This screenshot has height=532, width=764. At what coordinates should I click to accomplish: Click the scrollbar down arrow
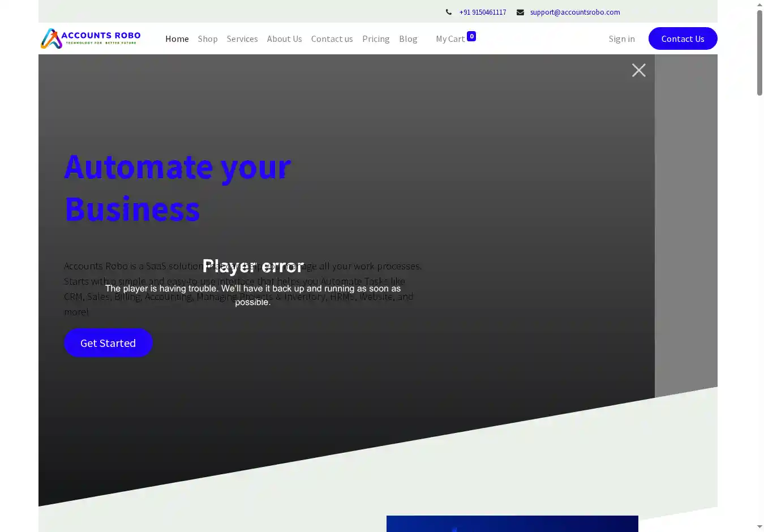click(x=759, y=527)
